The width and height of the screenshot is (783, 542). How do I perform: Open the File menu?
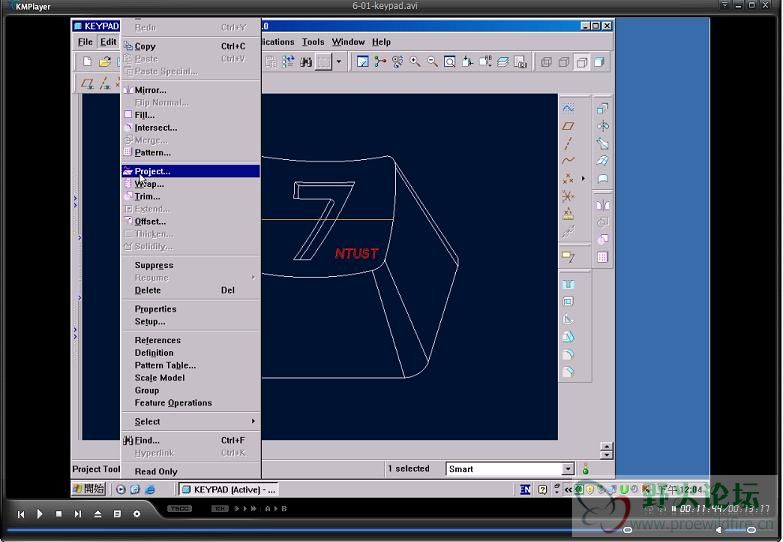(x=85, y=42)
